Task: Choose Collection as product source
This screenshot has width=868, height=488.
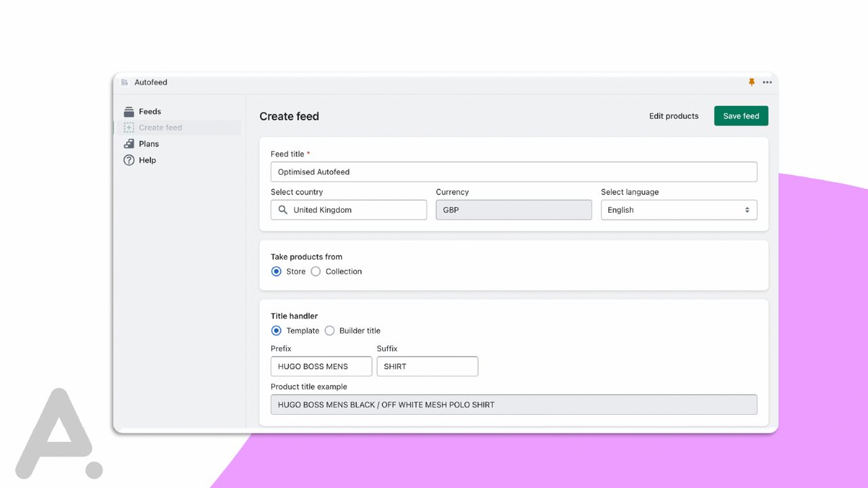Action: coord(315,271)
